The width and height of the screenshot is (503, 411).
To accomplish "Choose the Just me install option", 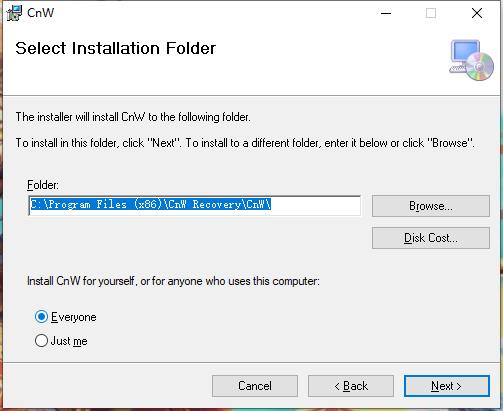I will pyautogui.click(x=41, y=341).
